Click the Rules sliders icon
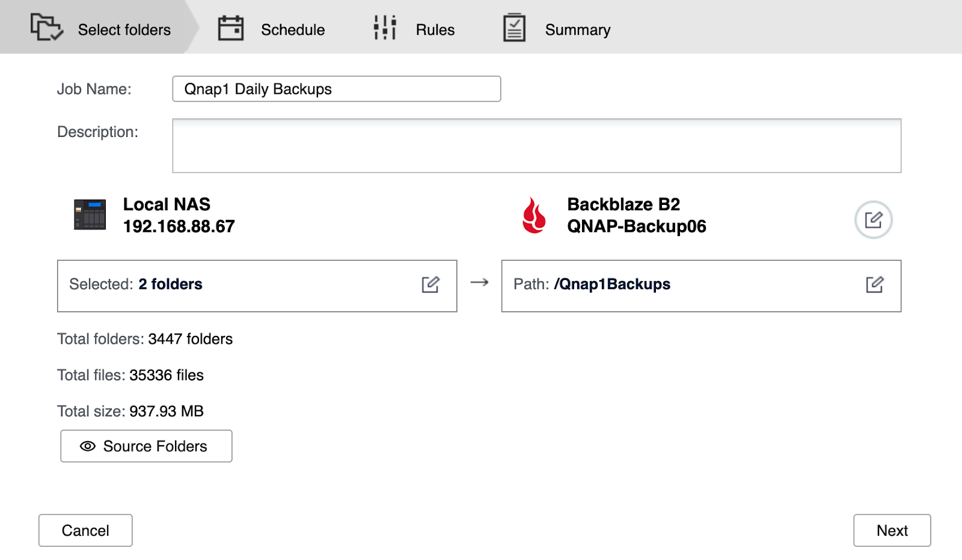Image resolution: width=962 pixels, height=560 pixels. click(x=385, y=28)
